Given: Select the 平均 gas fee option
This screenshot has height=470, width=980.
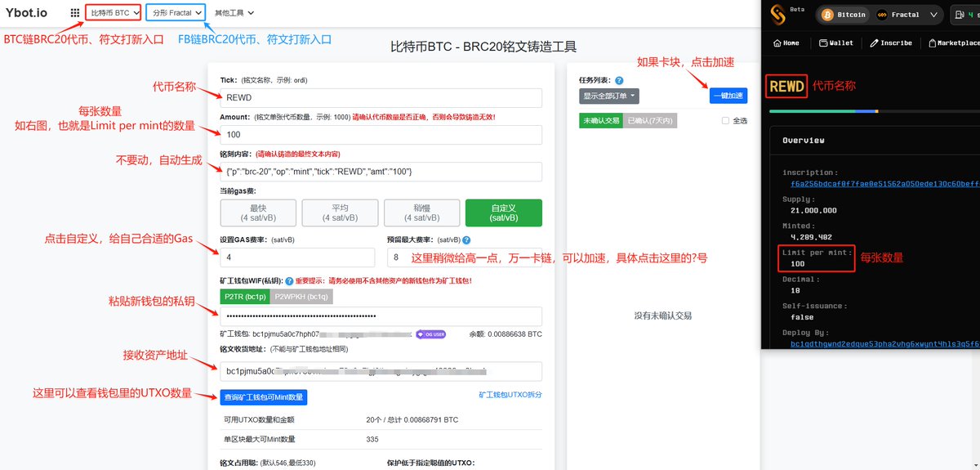Looking at the screenshot, I should click(340, 213).
